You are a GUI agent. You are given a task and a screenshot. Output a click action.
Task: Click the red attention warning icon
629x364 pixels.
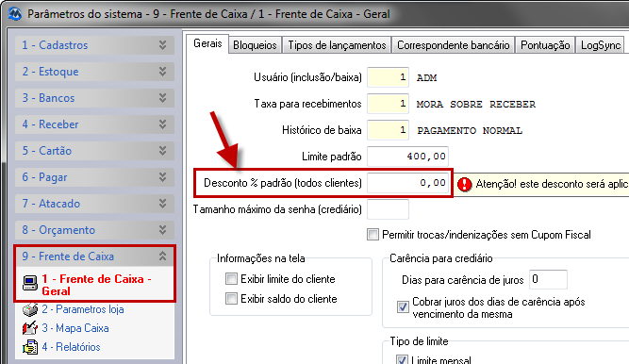pos(465,184)
